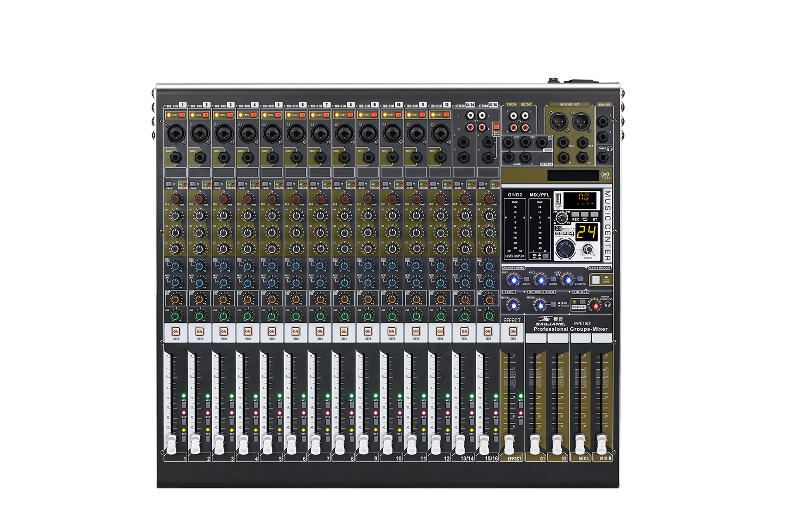Image resolution: width=798 pixels, height=532 pixels.
Task: Push the PHONES-PFL button
Action: coord(583,302)
